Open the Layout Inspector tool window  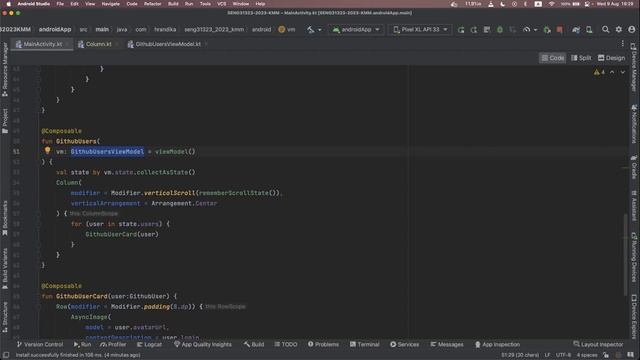598,344
